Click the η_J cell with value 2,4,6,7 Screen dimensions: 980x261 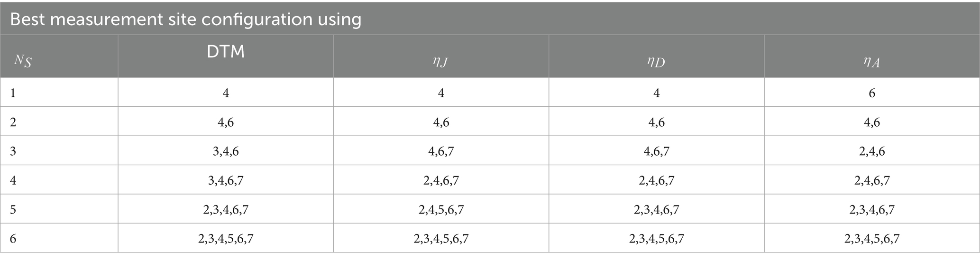click(441, 180)
